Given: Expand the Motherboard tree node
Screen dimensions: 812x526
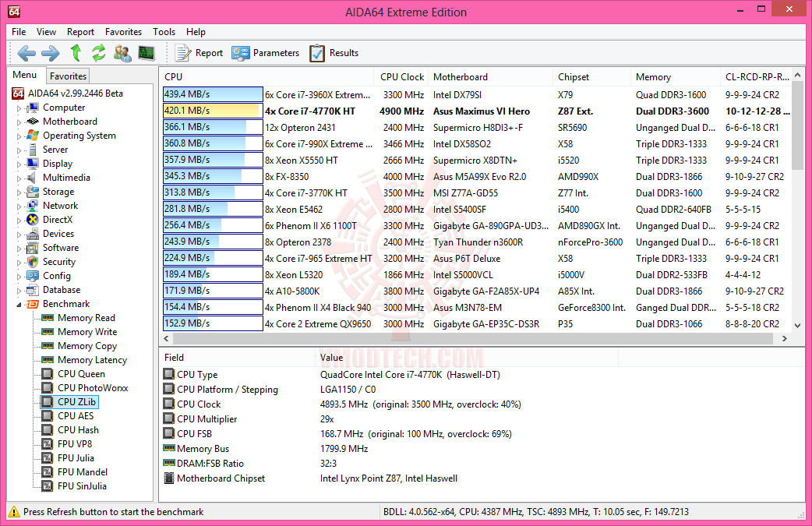Looking at the screenshot, I should click(x=19, y=122).
